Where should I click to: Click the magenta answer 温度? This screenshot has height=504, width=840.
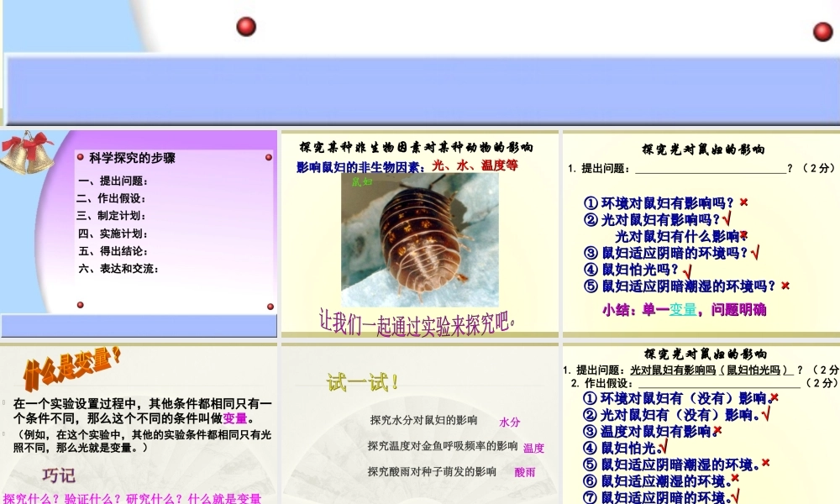pyautogui.click(x=533, y=448)
